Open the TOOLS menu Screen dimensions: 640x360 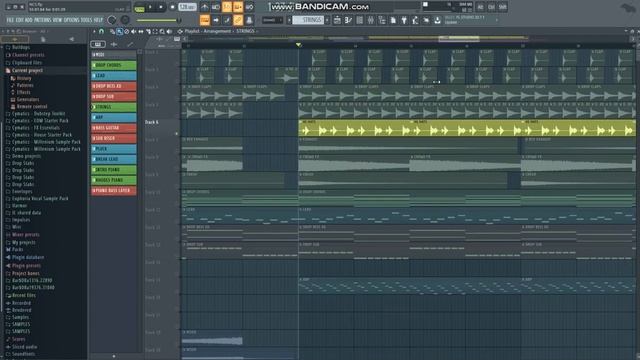(x=87, y=20)
